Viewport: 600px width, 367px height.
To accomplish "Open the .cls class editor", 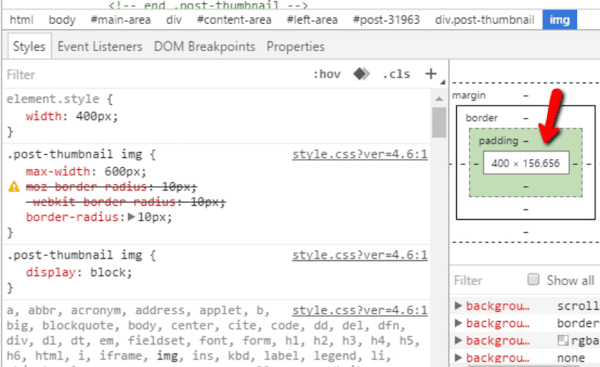I will click(396, 74).
